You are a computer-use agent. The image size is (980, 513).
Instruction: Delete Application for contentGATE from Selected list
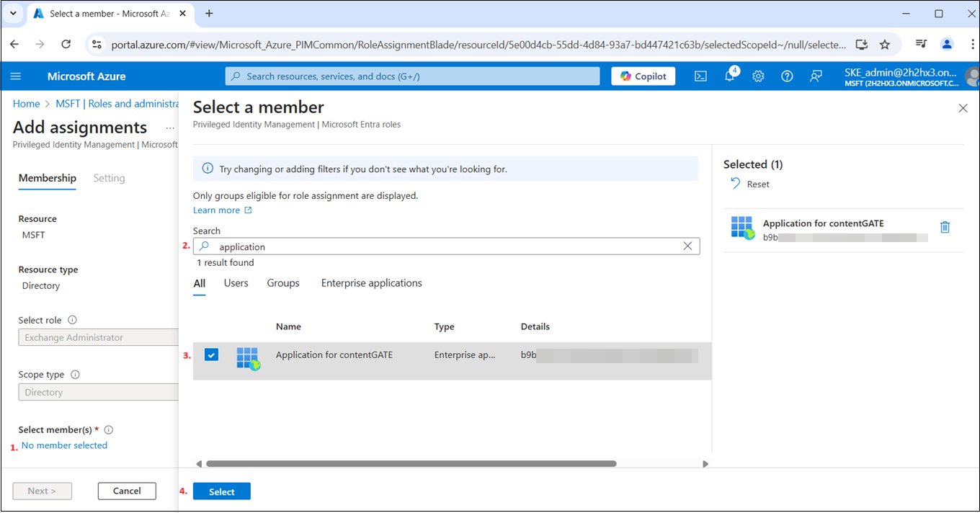[945, 227]
